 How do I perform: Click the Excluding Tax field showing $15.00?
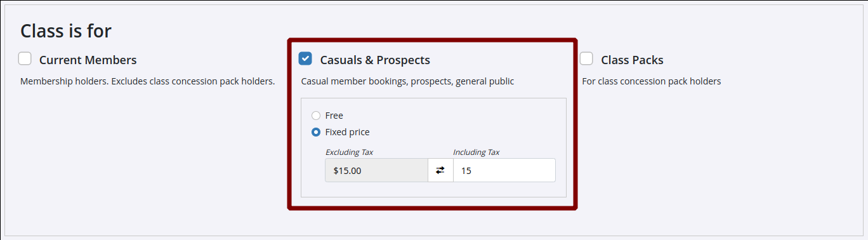click(x=377, y=170)
